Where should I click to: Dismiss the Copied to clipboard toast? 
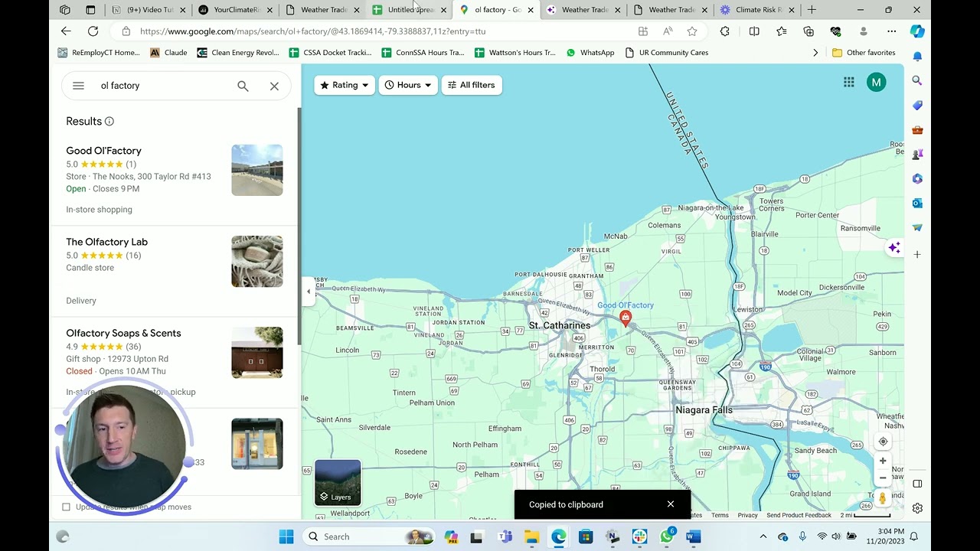click(x=671, y=504)
